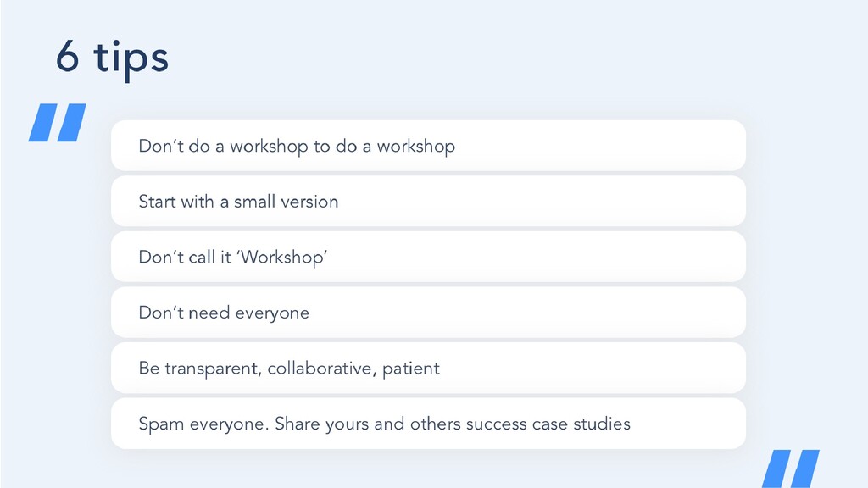Click the word 'patient' in fifth tip
The height and width of the screenshot is (488, 868).
411,369
